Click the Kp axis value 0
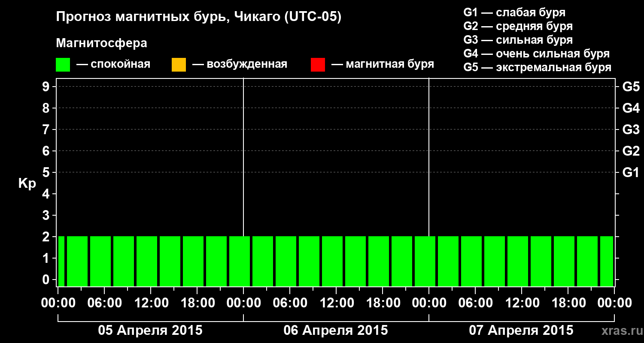Image resolution: width=644 pixels, height=343 pixels. click(47, 280)
